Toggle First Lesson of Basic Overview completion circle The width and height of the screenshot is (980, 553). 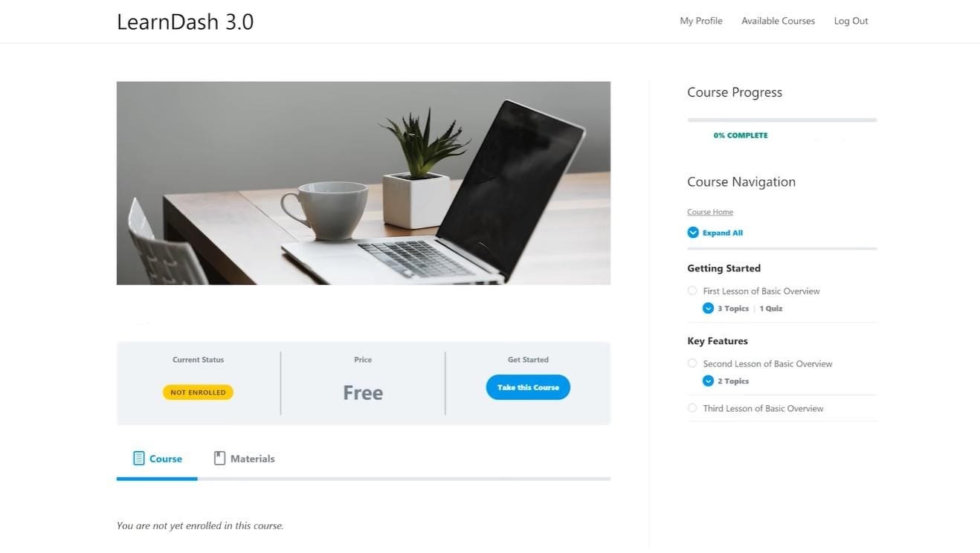692,291
